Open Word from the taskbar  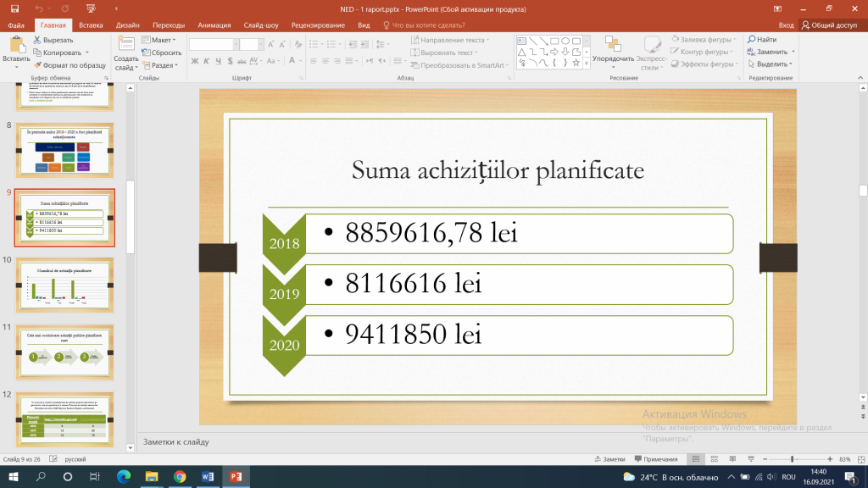[208, 476]
